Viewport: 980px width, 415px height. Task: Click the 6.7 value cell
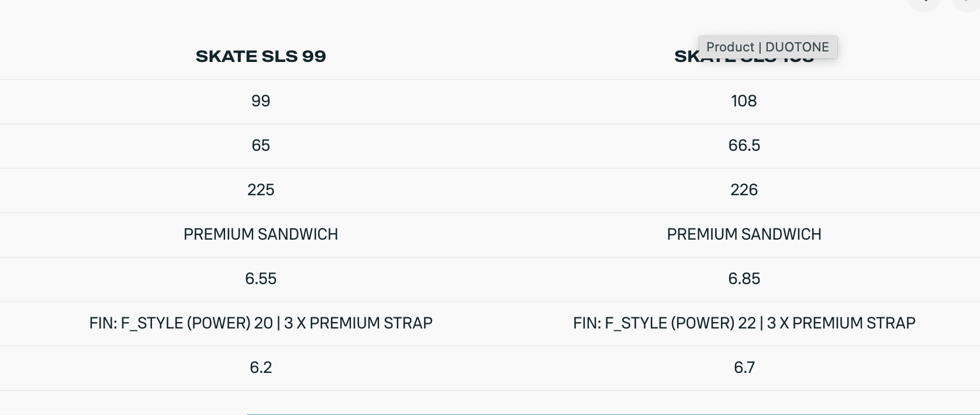(x=744, y=368)
